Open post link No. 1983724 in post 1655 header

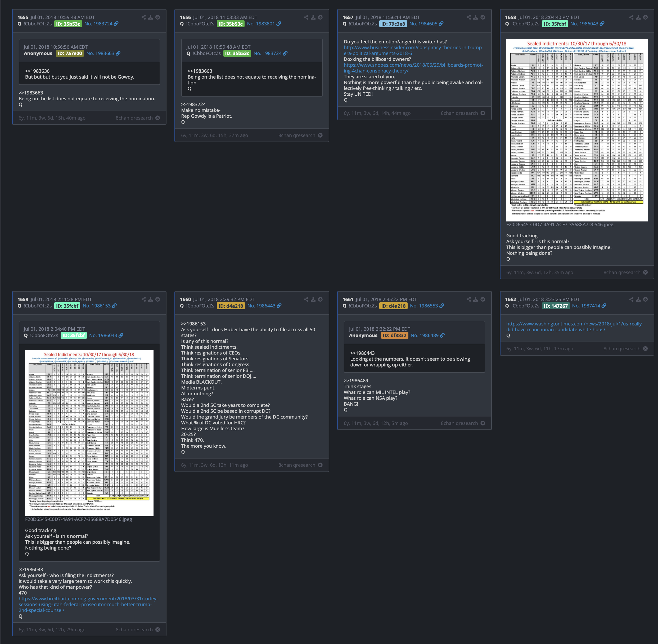pos(101,24)
